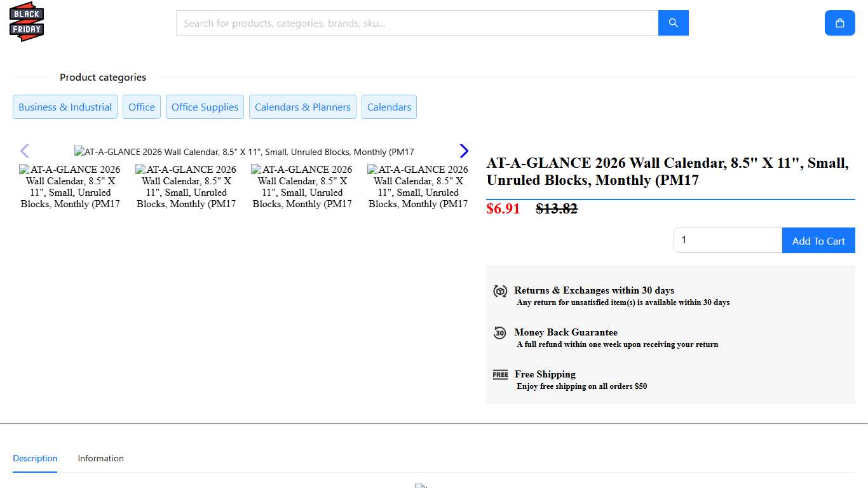Click the Free Shipping truck icon
The image size is (868, 488).
pyautogui.click(x=500, y=375)
